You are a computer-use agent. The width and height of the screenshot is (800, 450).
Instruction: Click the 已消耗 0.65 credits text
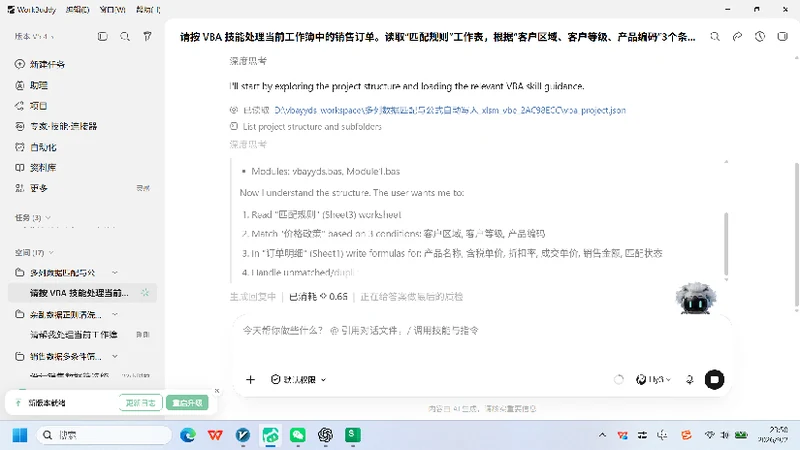(x=318, y=296)
